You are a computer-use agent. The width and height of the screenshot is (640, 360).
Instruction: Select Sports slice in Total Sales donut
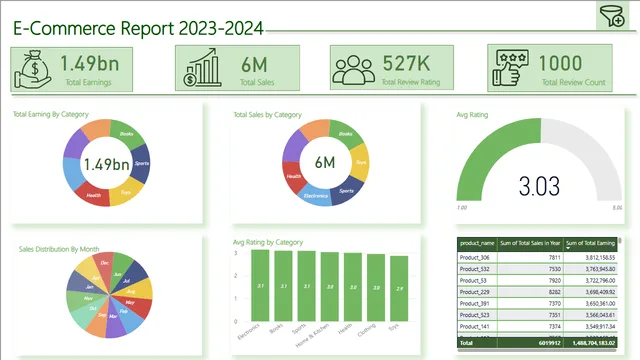coord(346,191)
